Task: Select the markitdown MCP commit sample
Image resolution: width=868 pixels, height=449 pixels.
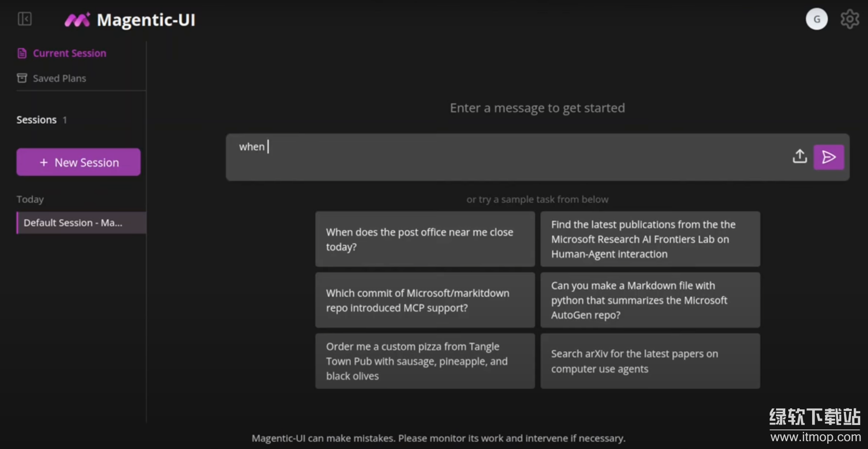Action: pyautogui.click(x=424, y=300)
